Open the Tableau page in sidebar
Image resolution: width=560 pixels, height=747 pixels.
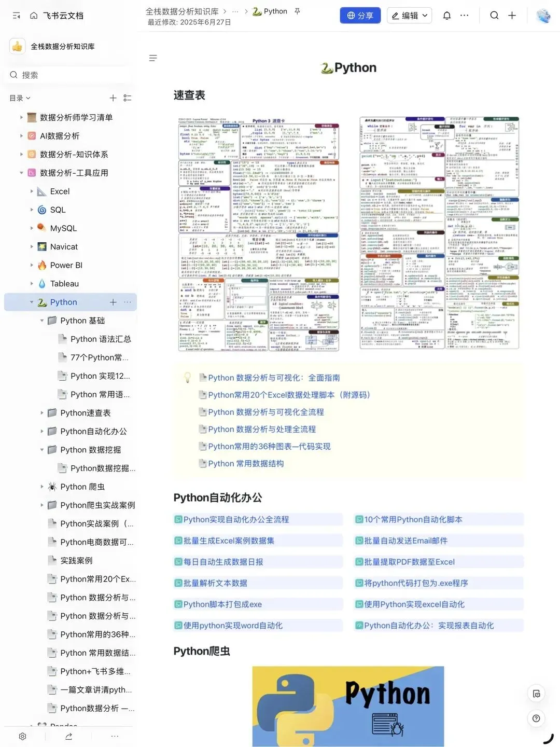click(64, 284)
